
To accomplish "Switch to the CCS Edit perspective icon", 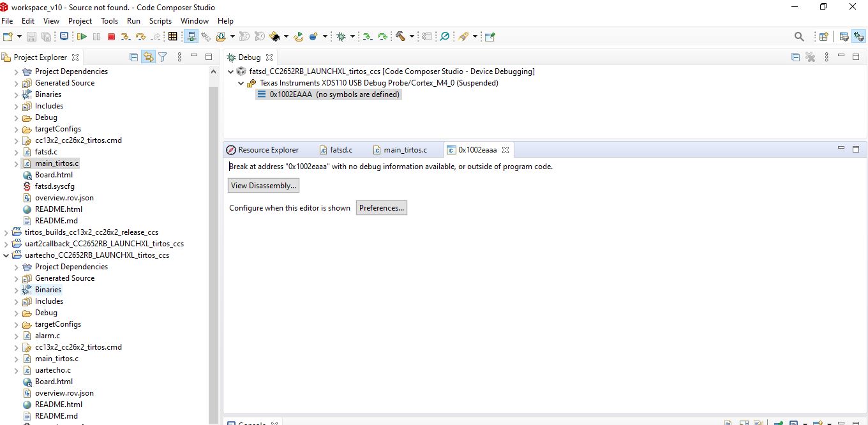I will tap(844, 36).
